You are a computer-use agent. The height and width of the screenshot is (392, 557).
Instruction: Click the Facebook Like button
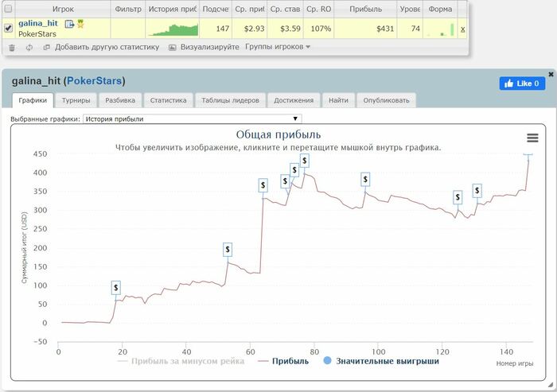pyautogui.click(x=522, y=83)
